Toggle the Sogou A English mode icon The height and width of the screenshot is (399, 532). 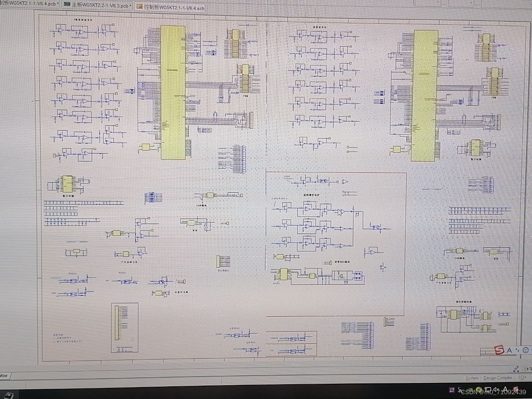click(509, 350)
